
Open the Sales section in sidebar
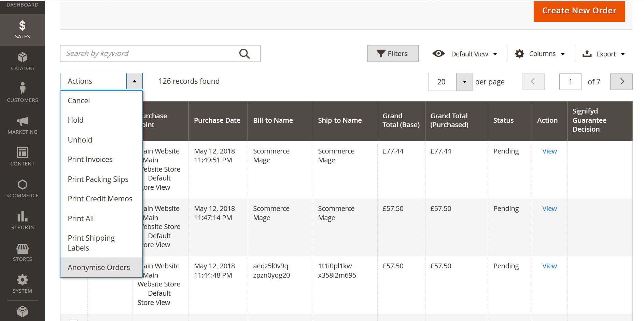[x=22, y=30]
